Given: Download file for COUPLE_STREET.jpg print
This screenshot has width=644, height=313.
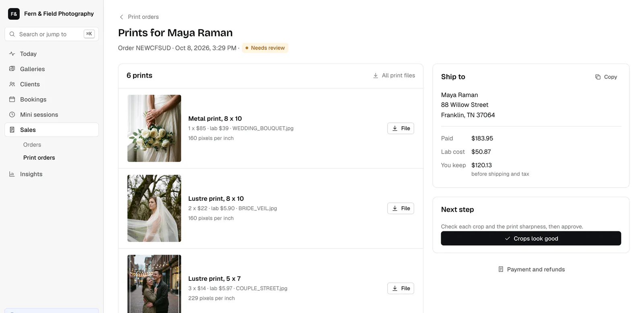Looking at the screenshot, I should (x=400, y=288).
